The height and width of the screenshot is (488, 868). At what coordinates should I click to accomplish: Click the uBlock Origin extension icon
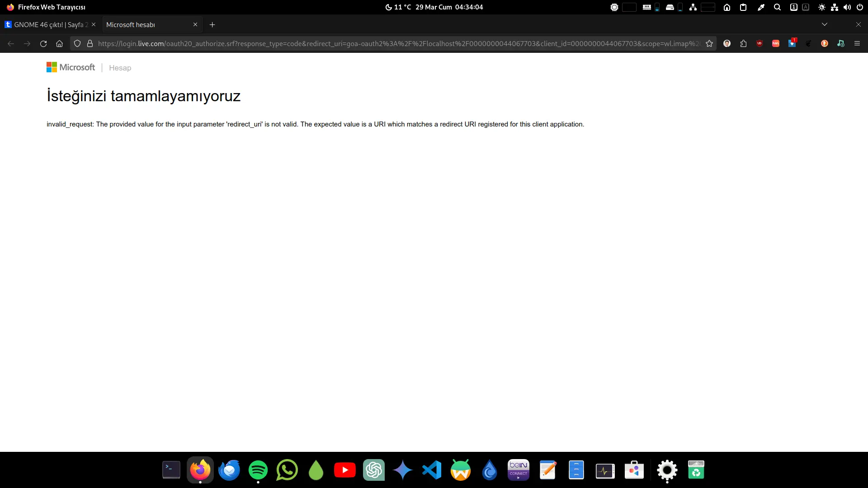759,43
